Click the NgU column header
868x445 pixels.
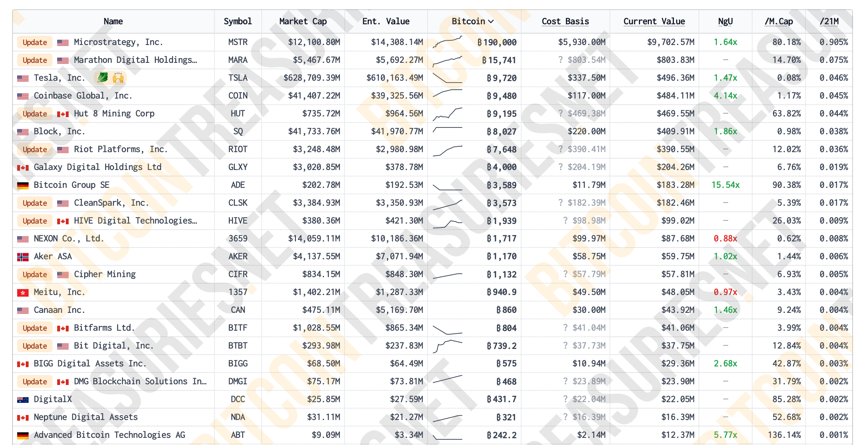[725, 21]
